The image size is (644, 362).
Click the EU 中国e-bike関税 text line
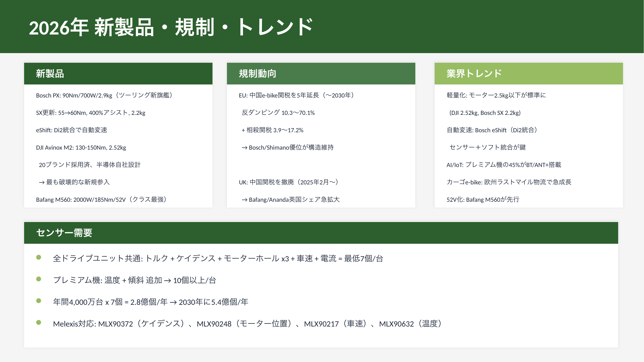296,95
